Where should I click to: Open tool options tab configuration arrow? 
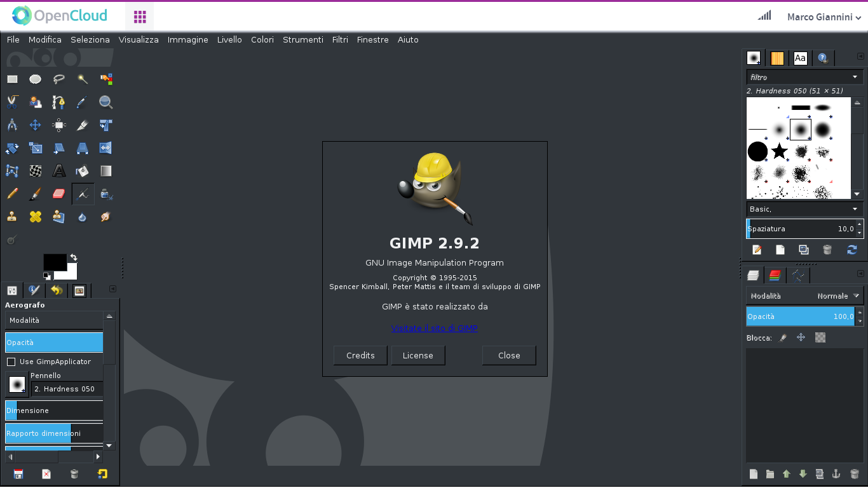tap(112, 288)
